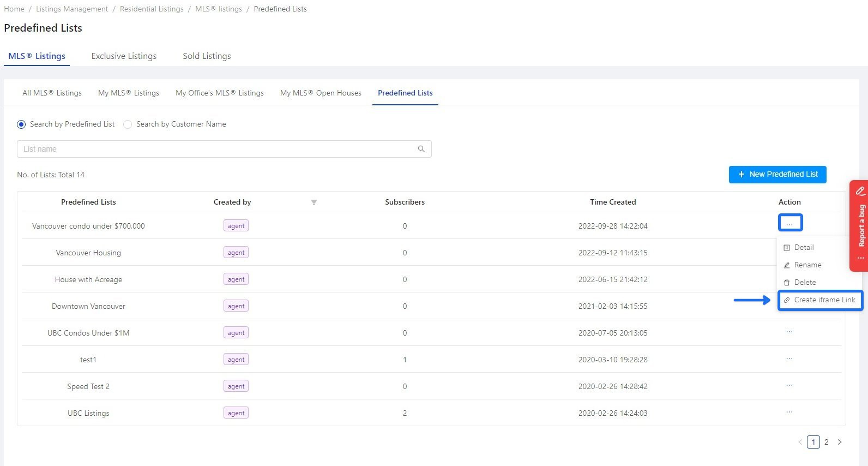Click the Downtown Vancouver list name
Screen dimensions: 868x466
click(x=88, y=306)
